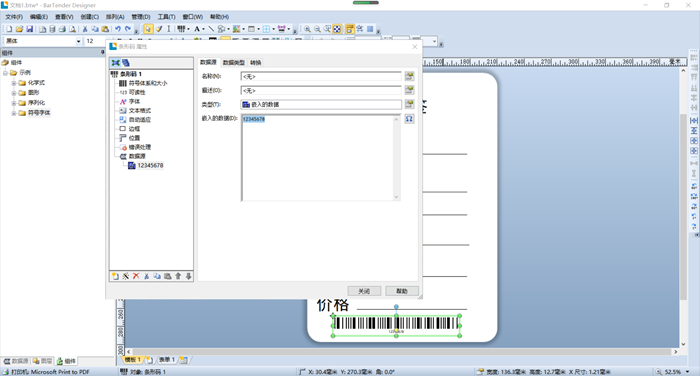Click the line drawing tool in toolbar

click(x=211, y=29)
